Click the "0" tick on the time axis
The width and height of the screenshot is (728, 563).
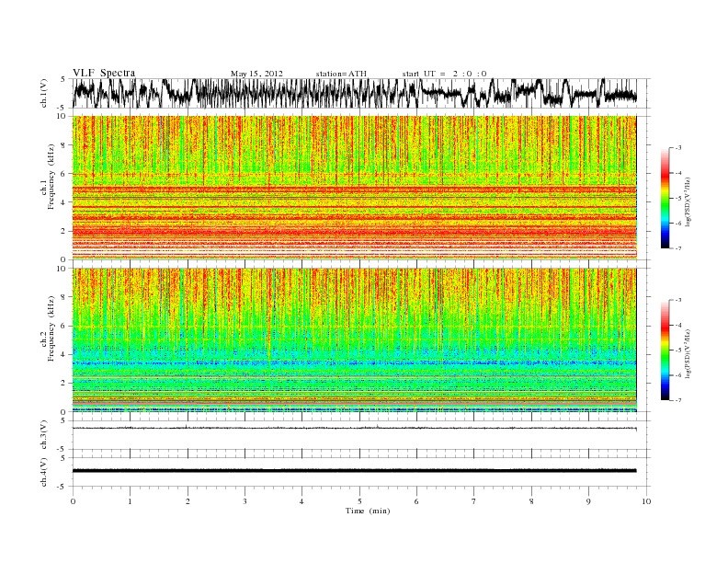(x=73, y=501)
